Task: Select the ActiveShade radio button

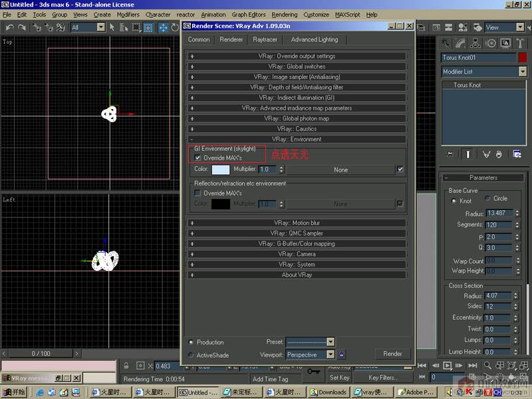Action: click(x=191, y=355)
